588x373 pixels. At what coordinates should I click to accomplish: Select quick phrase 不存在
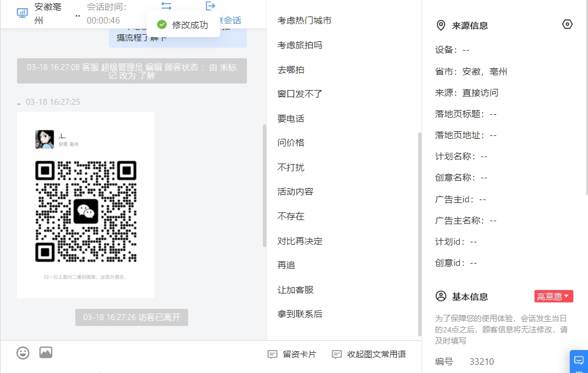(290, 216)
